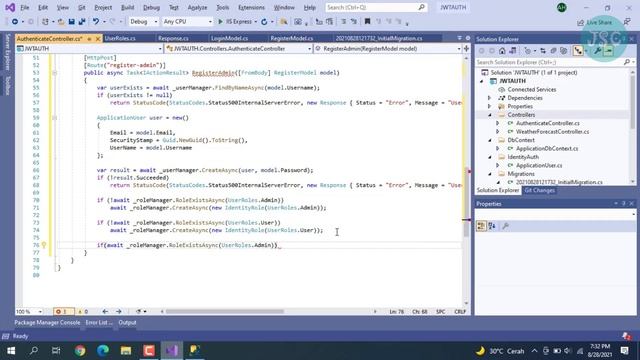Toggle the bookmark toolbar icon

(367, 22)
